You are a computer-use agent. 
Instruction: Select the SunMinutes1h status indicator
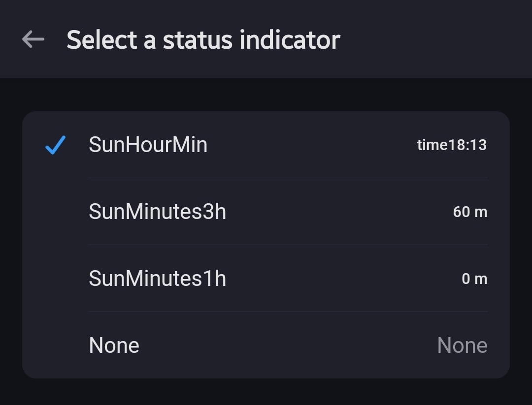click(266, 279)
